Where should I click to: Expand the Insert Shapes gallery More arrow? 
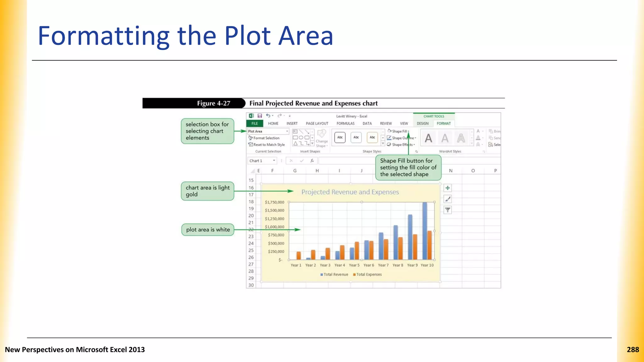pyautogui.click(x=312, y=143)
